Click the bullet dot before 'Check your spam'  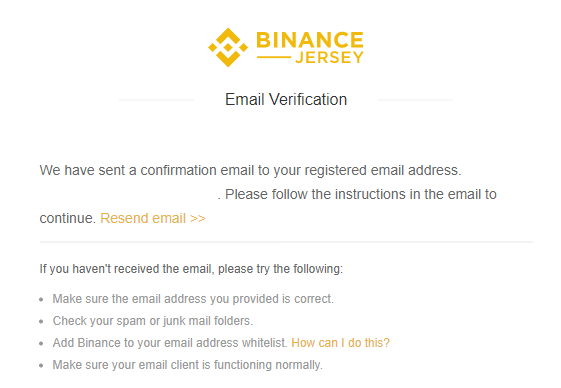[42, 321]
